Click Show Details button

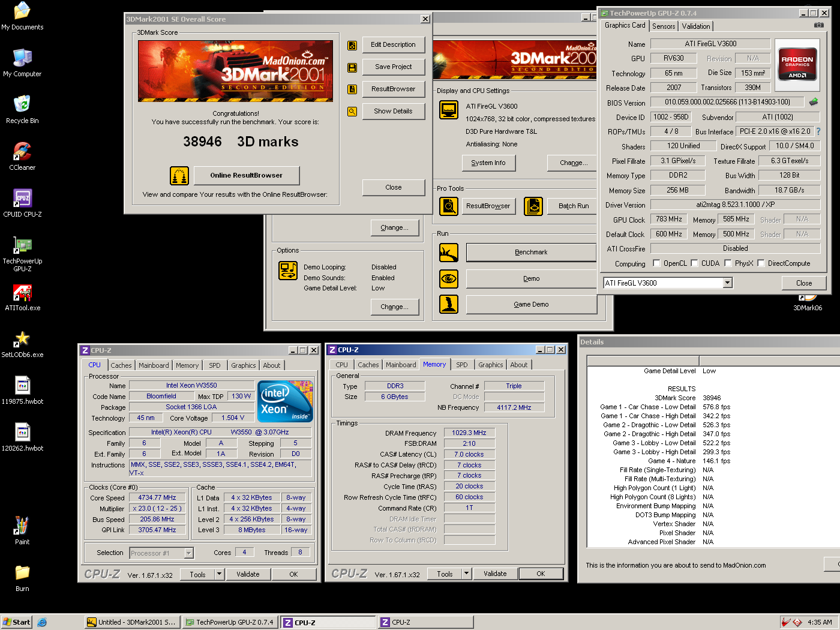click(x=393, y=111)
